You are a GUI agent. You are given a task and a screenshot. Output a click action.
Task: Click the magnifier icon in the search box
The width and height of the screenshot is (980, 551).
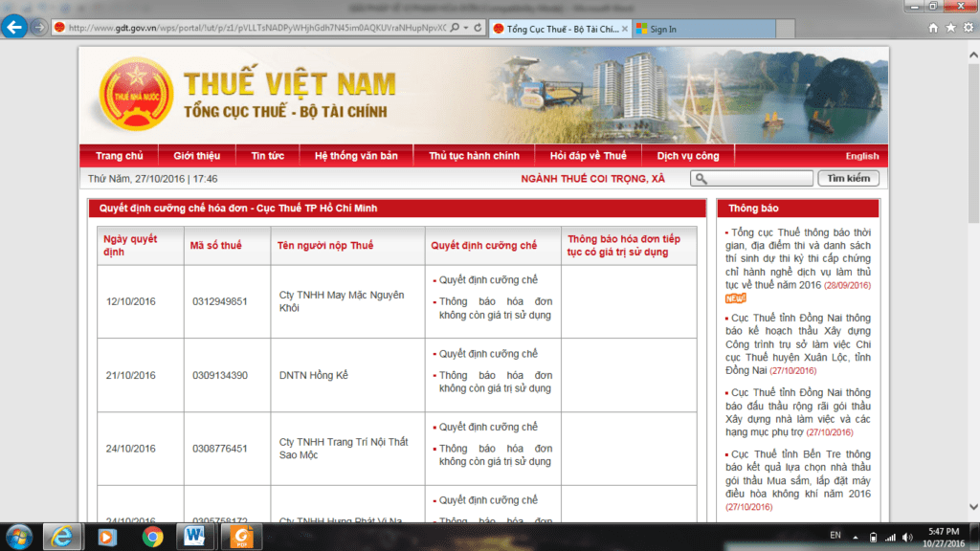pos(702,179)
